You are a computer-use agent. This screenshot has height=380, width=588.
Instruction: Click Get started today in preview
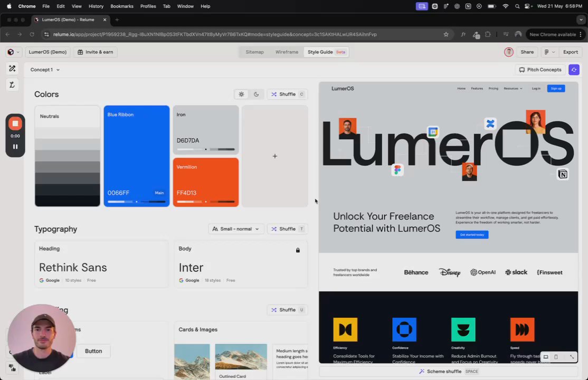472,235
